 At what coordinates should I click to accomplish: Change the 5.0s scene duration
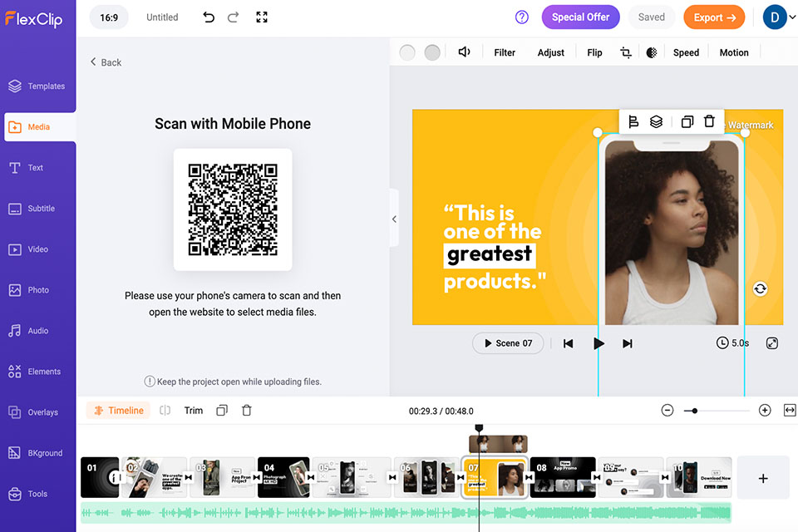coord(732,343)
